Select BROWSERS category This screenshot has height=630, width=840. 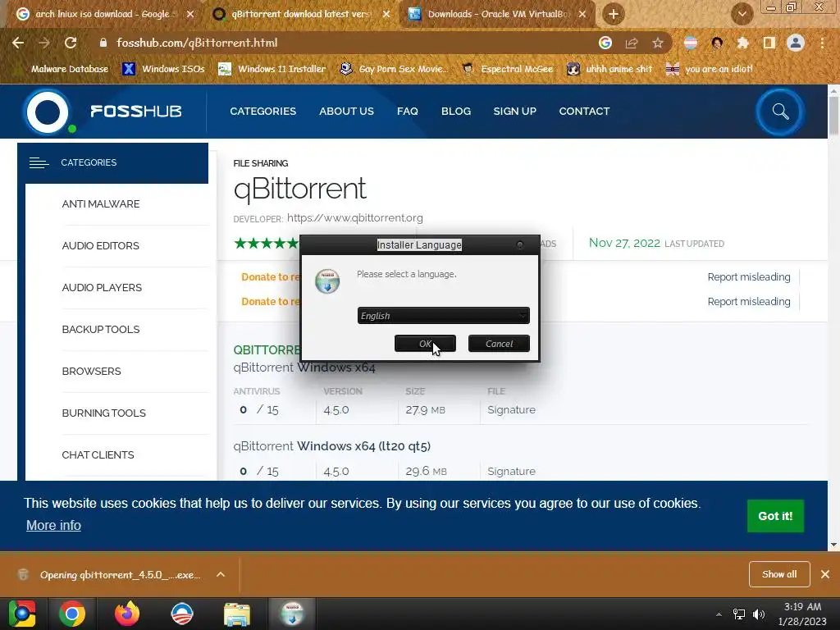point(92,372)
